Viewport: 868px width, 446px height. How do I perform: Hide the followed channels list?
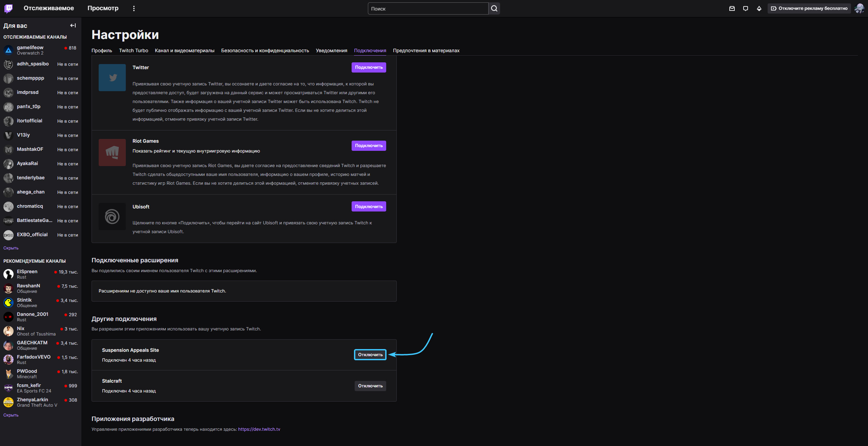(11, 248)
